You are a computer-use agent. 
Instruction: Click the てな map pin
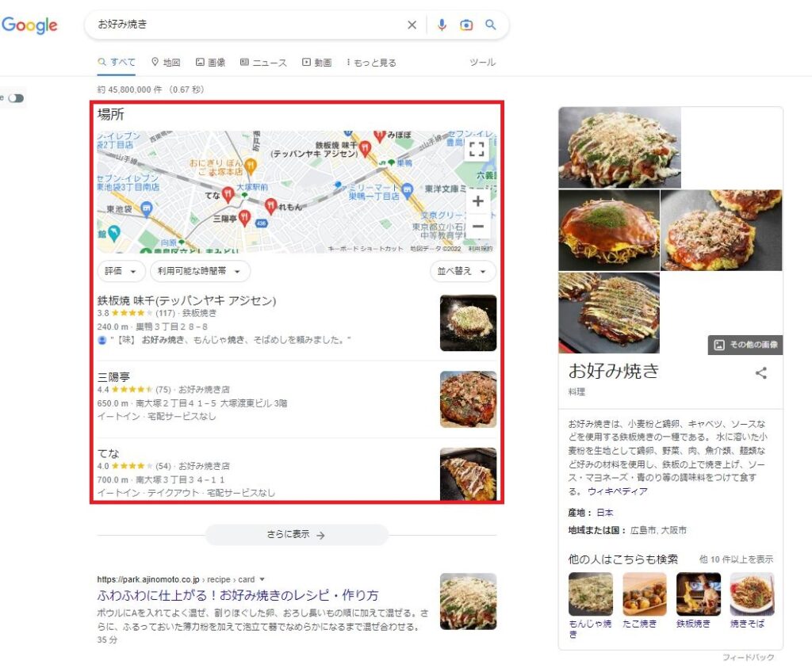tap(228, 194)
